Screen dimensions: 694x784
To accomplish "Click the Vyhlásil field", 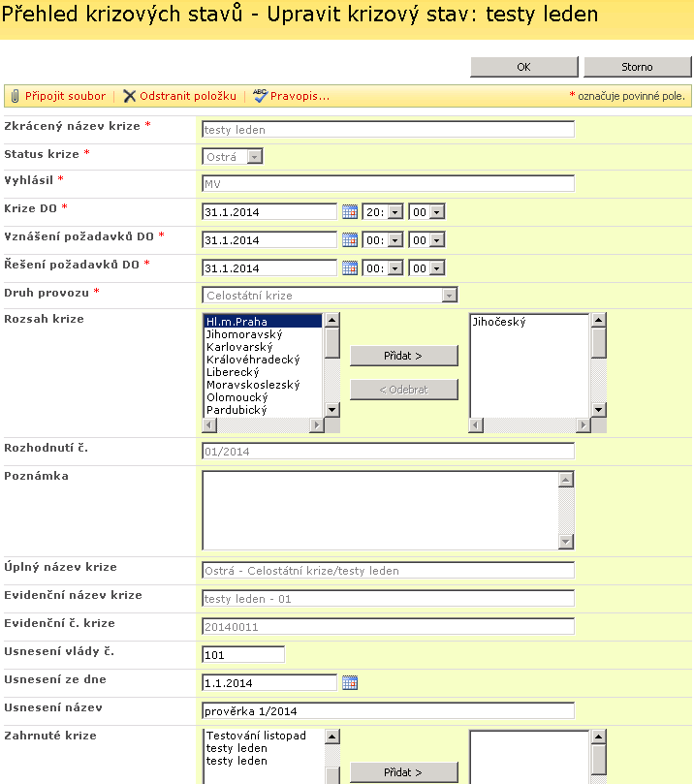I will [389, 183].
